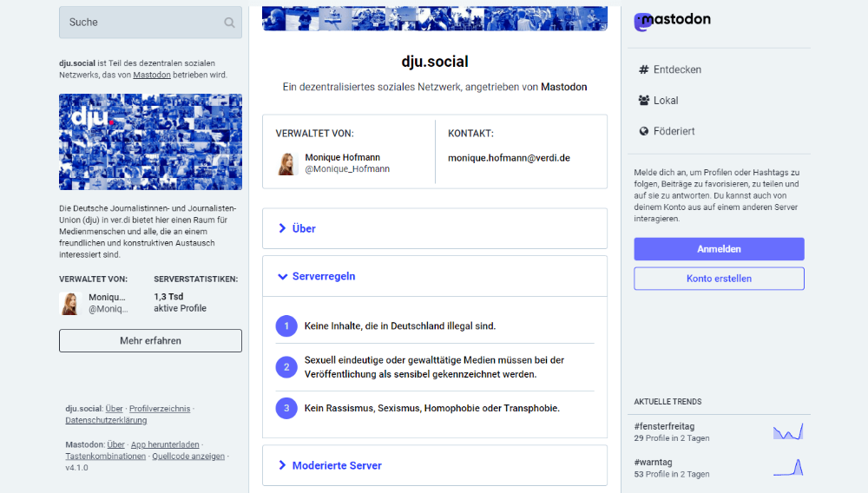The image size is (868, 493).
Task: Click the #fensterfreitag trend sparkline
Action: point(788,431)
